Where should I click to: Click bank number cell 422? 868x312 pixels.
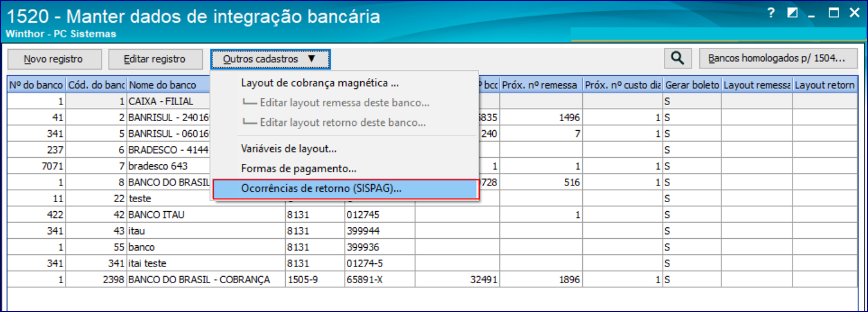[37, 215]
